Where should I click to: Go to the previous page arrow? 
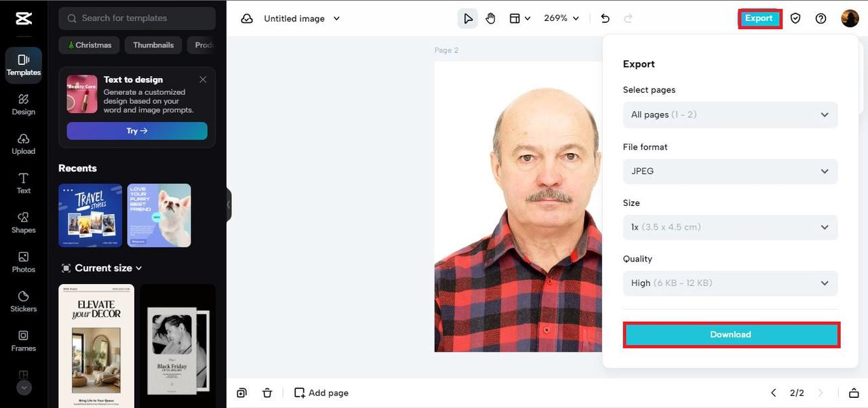tap(774, 393)
